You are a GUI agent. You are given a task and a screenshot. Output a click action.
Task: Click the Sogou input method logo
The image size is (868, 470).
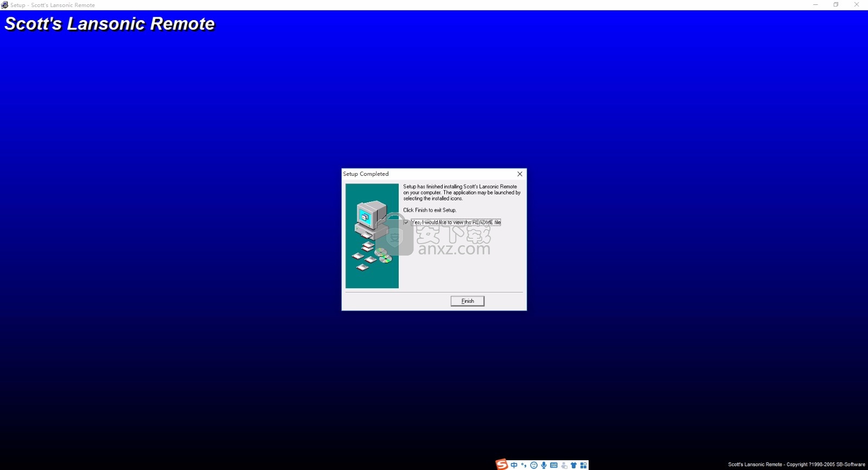click(502, 465)
